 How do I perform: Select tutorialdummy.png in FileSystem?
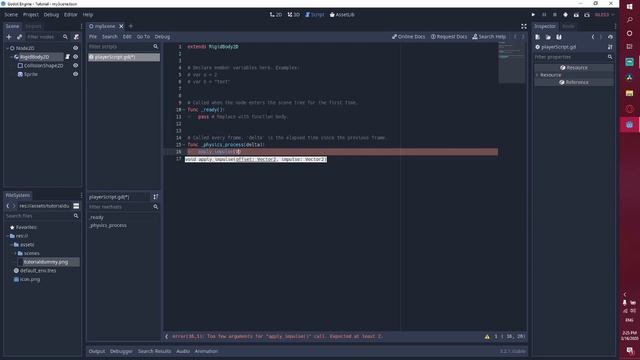click(x=45, y=262)
